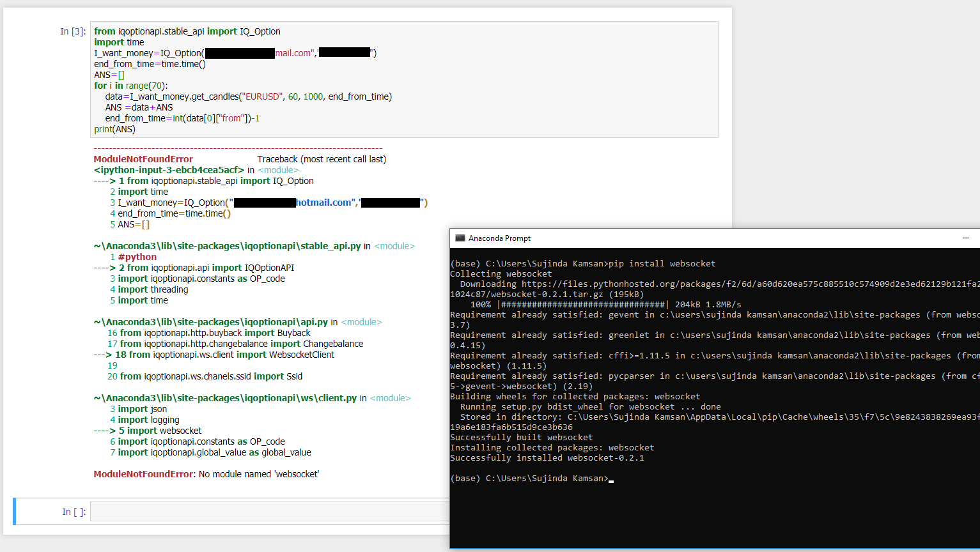Minimize the Anaconda Prompt window
The width and height of the screenshot is (980, 552).
click(965, 237)
